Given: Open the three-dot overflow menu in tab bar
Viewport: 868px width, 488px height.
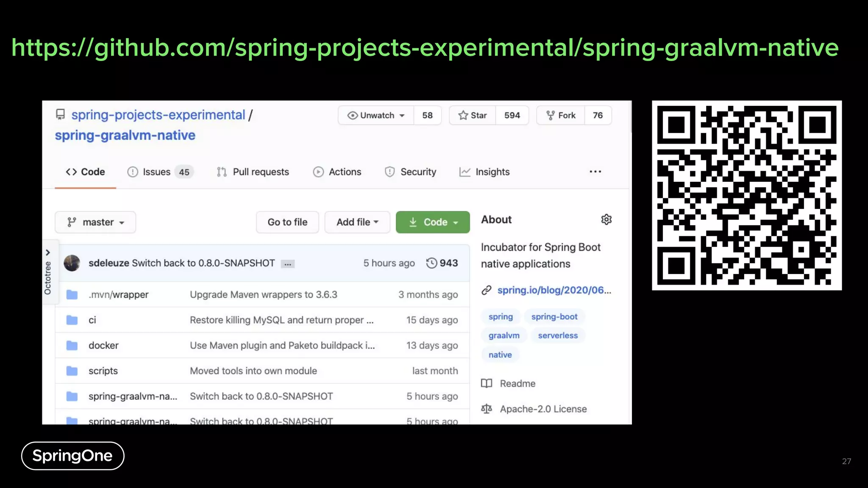Looking at the screenshot, I should tap(595, 172).
